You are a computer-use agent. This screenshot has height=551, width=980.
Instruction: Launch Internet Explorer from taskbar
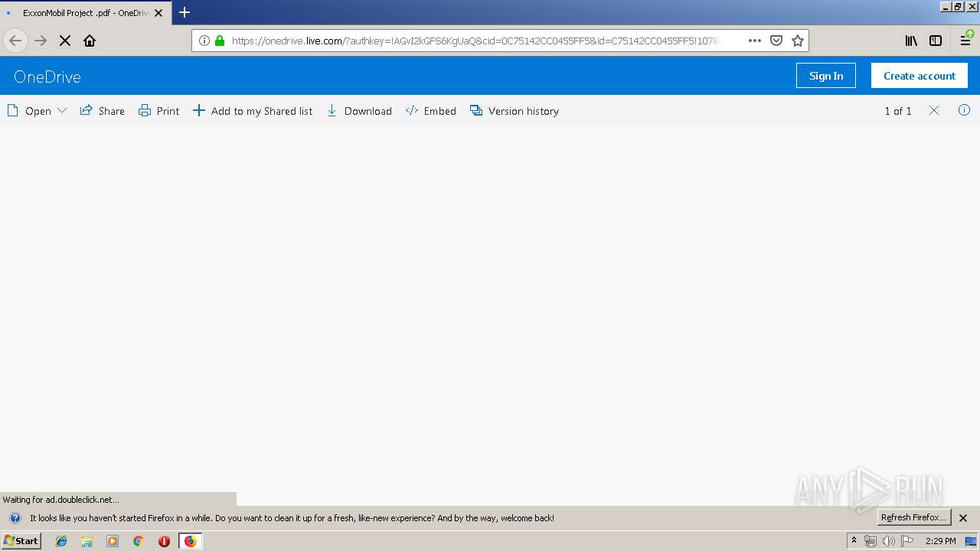click(x=61, y=541)
